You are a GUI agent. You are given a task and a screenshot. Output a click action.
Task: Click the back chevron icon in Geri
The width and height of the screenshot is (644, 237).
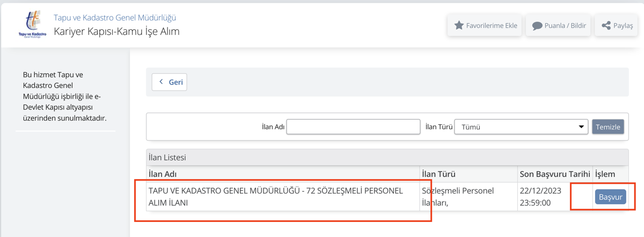161,82
